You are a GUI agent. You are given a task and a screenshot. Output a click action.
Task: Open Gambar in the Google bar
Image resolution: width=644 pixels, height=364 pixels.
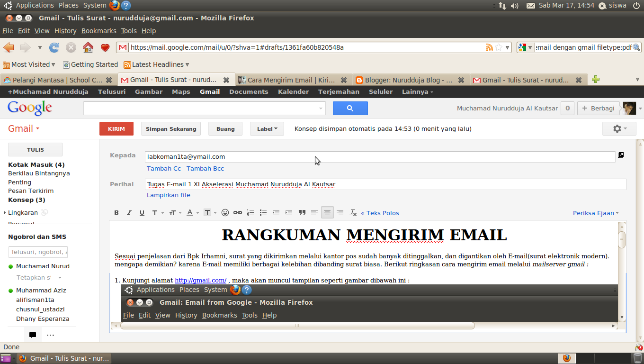point(149,92)
